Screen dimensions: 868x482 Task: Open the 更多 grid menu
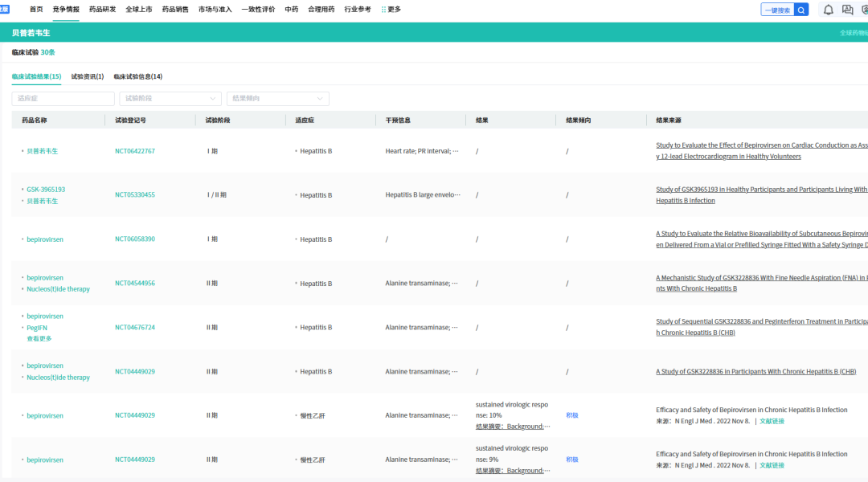(391, 10)
